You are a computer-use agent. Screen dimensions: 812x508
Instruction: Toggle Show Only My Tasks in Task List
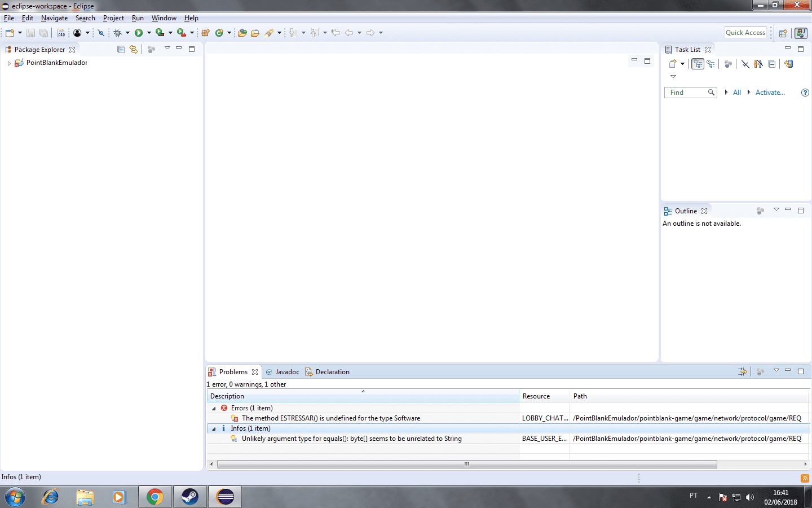[x=758, y=64]
